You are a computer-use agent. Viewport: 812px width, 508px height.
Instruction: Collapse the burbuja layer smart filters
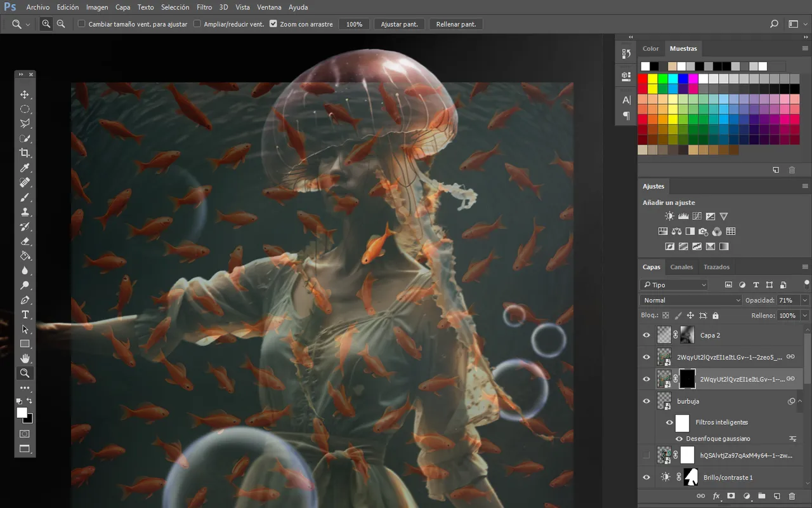pyautogui.click(x=801, y=401)
